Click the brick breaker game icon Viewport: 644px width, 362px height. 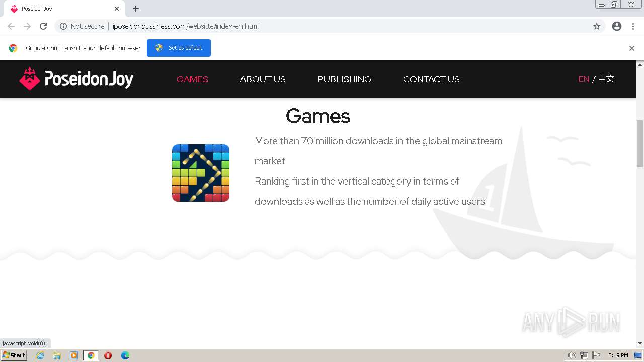[201, 173]
